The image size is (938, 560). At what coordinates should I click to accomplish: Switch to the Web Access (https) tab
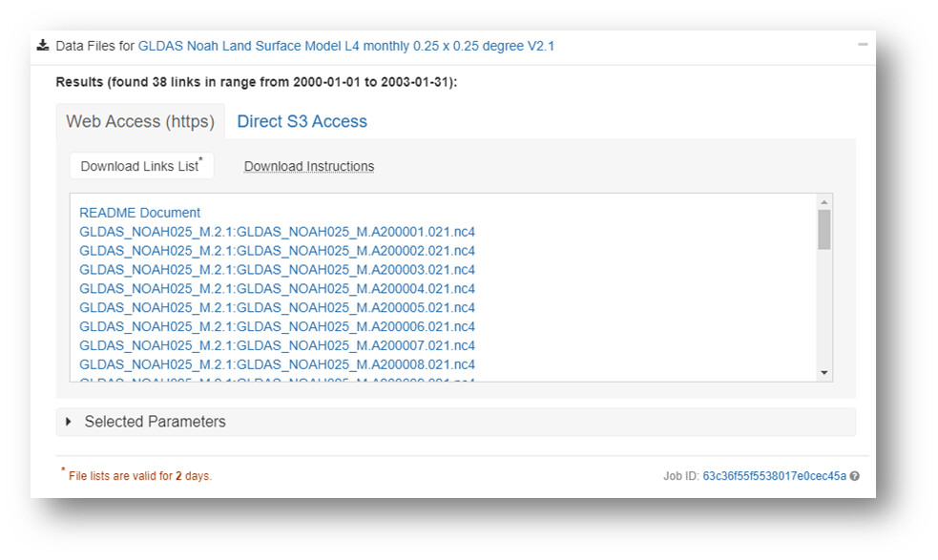coord(140,121)
